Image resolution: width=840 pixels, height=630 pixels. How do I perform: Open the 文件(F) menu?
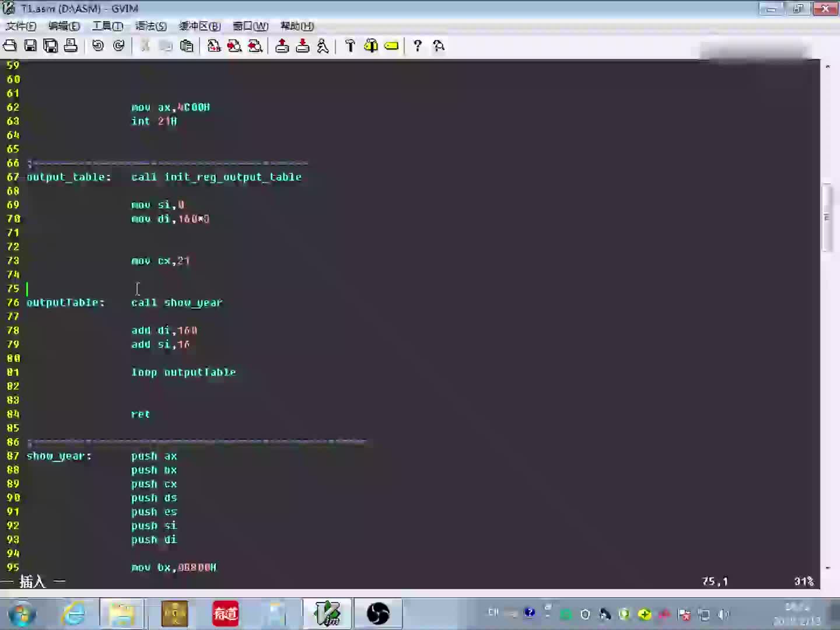21,26
